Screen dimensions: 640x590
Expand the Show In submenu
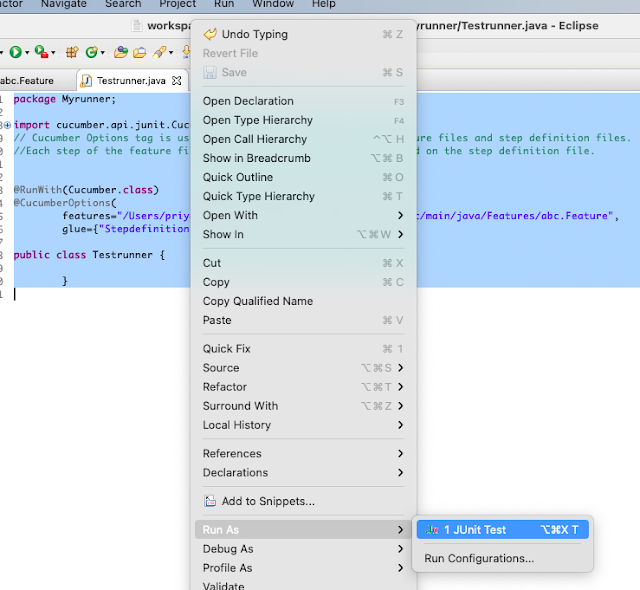point(303,235)
